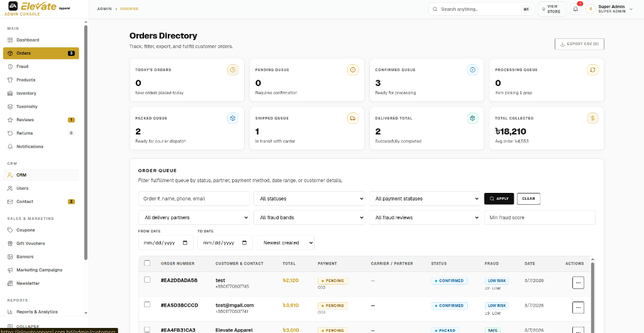This screenshot has width=644, height=333.
Task: Open the Fraud shield icon
Action: (10, 67)
